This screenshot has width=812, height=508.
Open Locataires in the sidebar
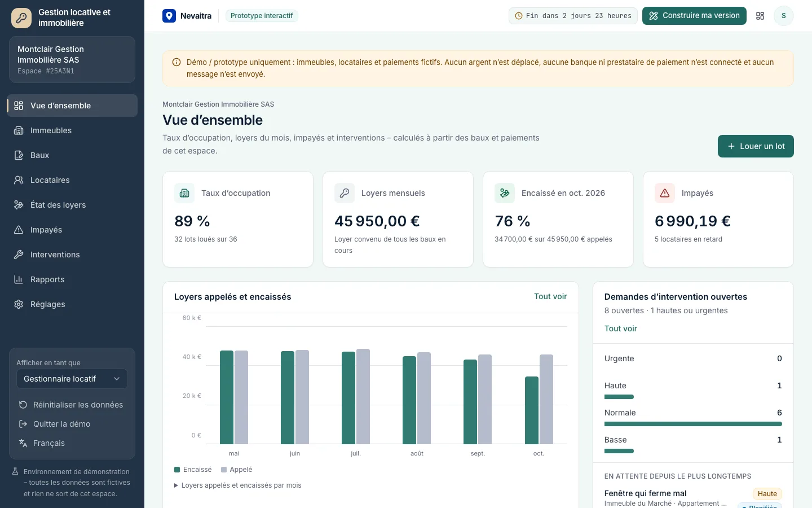coord(72,180)
